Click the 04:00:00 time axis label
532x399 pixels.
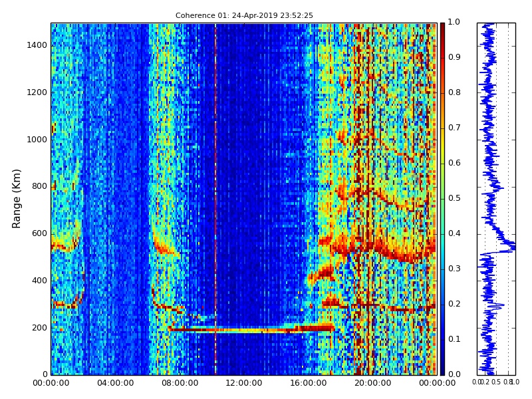(x=115, y=383)
